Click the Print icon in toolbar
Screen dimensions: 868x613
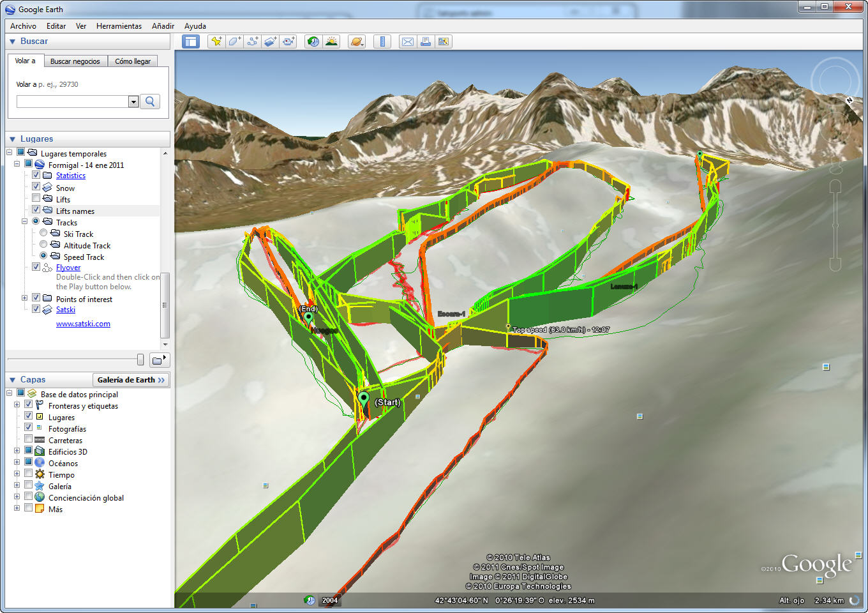pyautogui.click(x=425, y=42)
